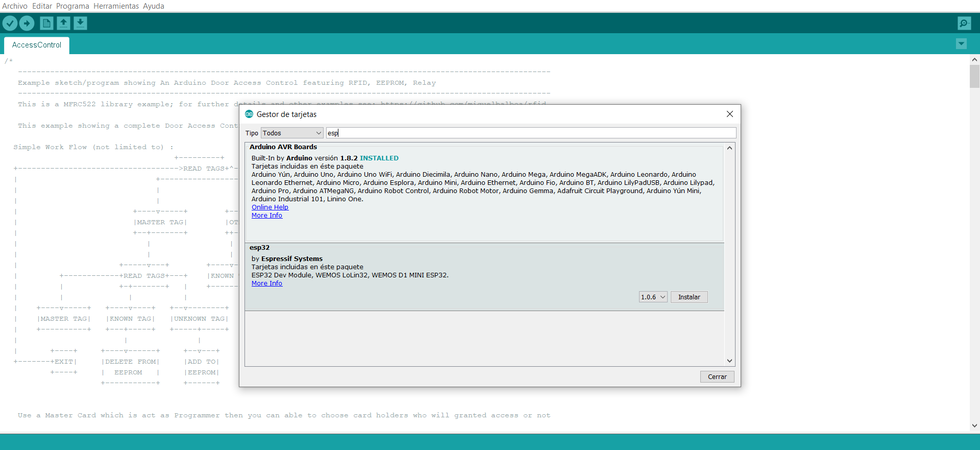Close the Gestor de tarjetas dialog
Screen dimensions: 980x450
pos(730,114)
